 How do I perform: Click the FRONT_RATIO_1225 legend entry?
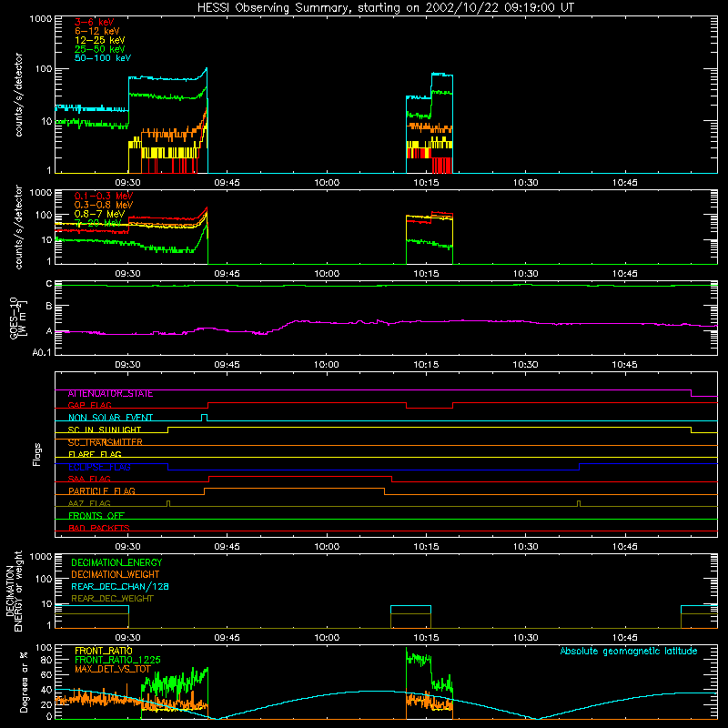(x=117, y=660)
